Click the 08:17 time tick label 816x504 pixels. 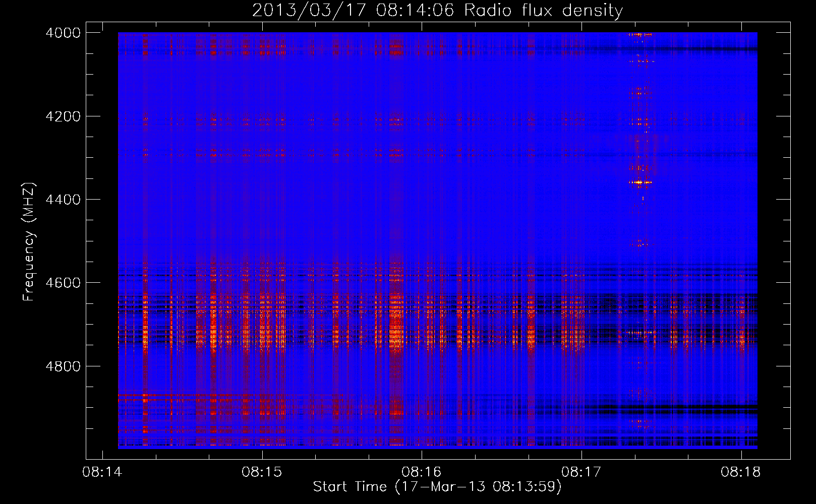[x=581, y=472]
